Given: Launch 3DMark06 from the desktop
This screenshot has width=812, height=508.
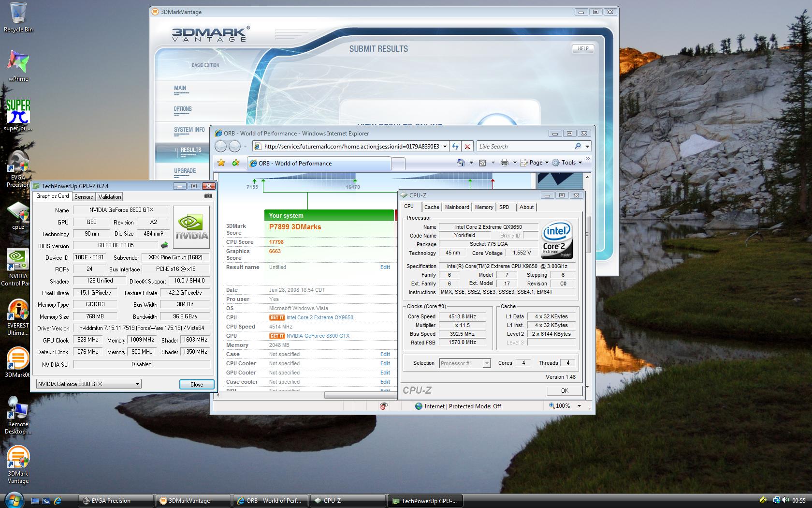Looking at the screenshot, I should pyautogui.click(x=18, y=362).
